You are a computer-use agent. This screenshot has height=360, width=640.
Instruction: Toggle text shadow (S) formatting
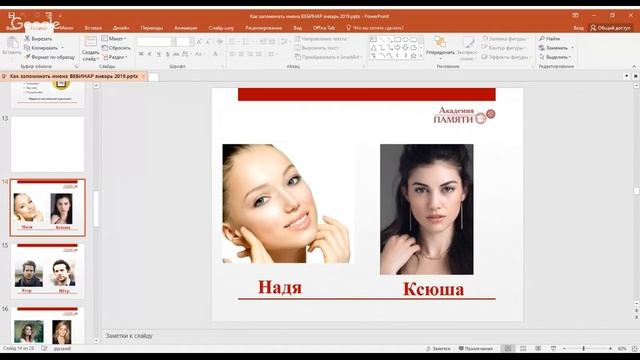[167, 54]
